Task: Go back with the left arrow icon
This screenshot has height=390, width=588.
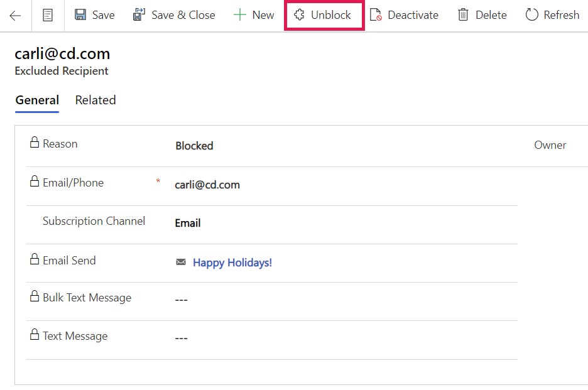Action: (x=15, y=15)
